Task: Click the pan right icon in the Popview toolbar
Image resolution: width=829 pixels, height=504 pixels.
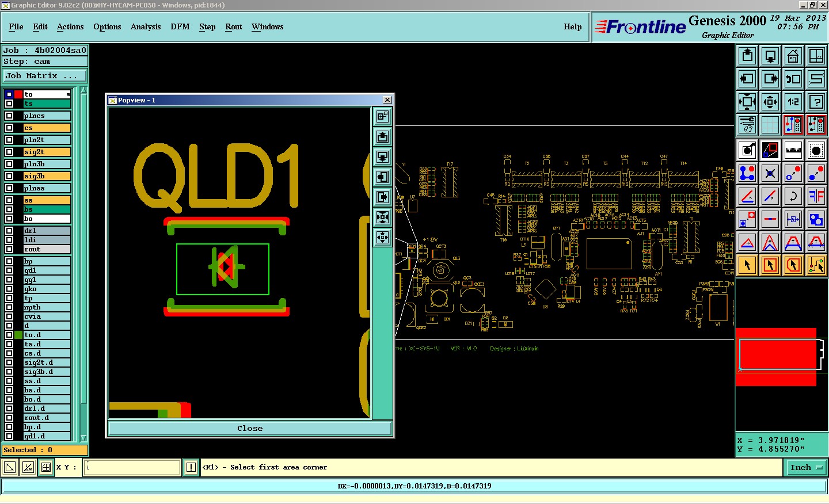Action: 382,197
